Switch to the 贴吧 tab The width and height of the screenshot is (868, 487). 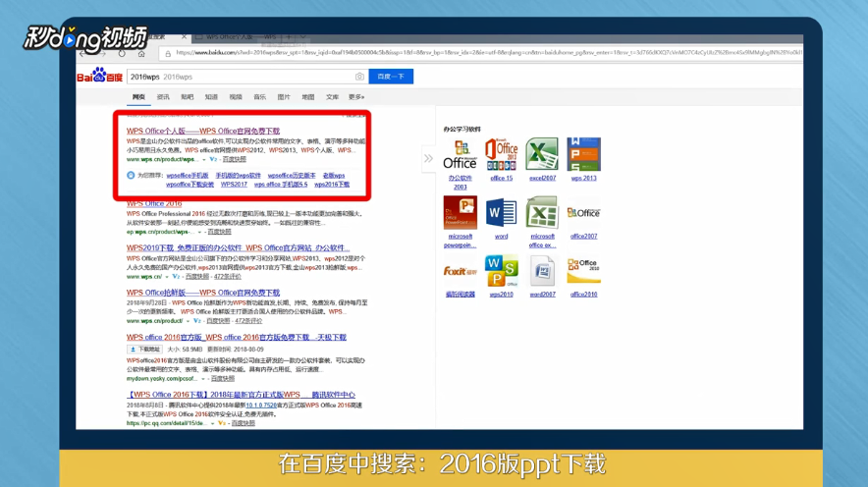click(x=188, y=97)
